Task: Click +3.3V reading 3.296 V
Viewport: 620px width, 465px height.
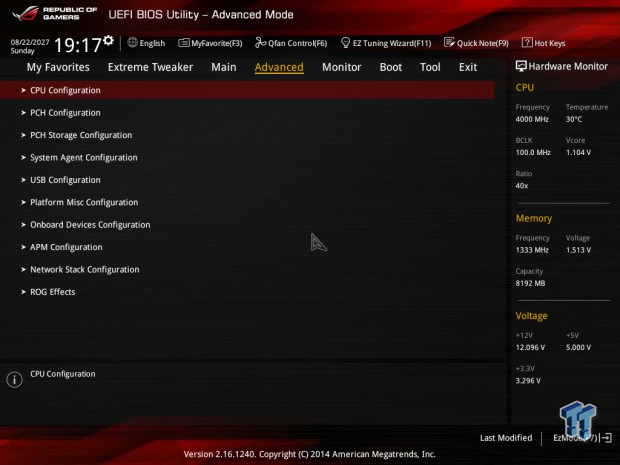Action: click(x=528, y=380)
